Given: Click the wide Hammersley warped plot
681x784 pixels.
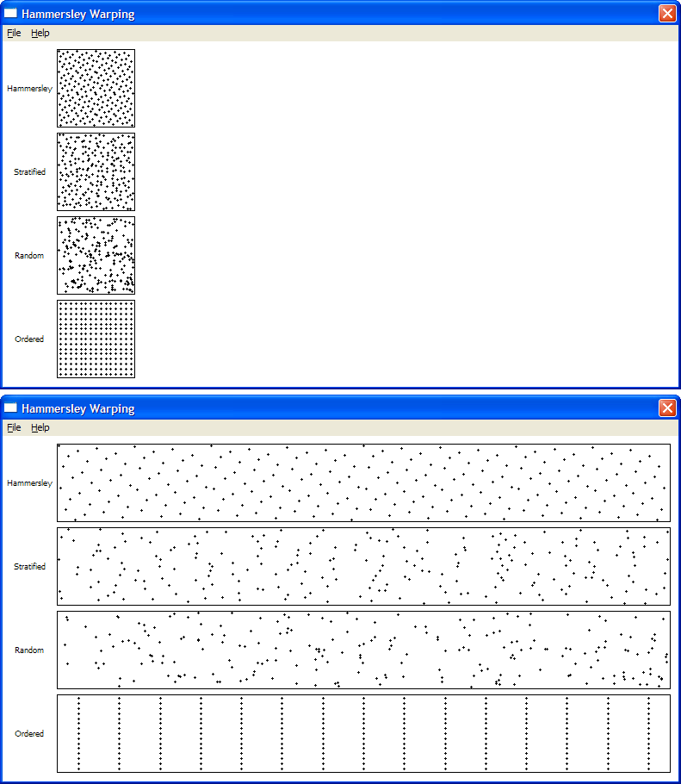Looking at the screenshot, I should coord(363,482).
